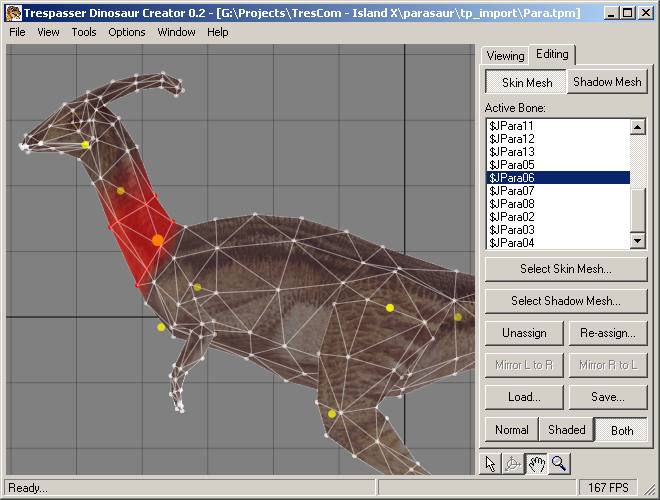Select highlighted bone $JPara06
The width and height of the screenshot is (660, 500).
558,178
